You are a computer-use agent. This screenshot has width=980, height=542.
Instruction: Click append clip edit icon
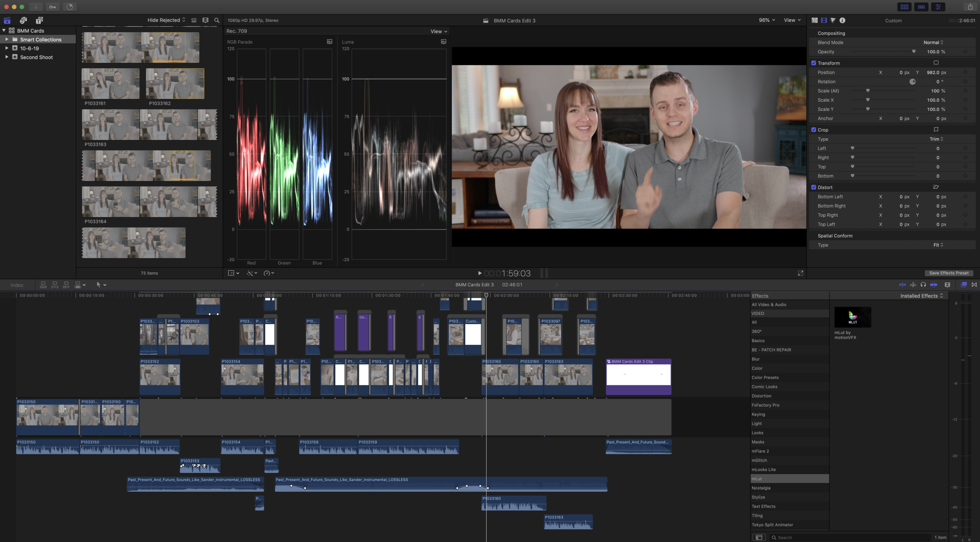tap(66, 285)
